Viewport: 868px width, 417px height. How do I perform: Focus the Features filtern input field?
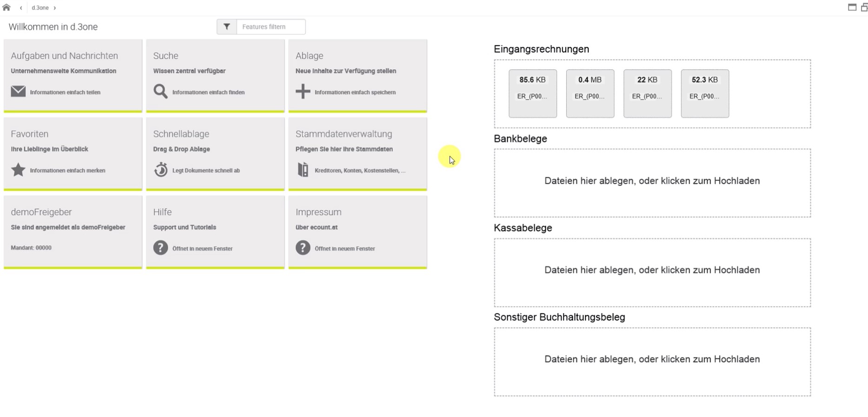coord(271,27)
